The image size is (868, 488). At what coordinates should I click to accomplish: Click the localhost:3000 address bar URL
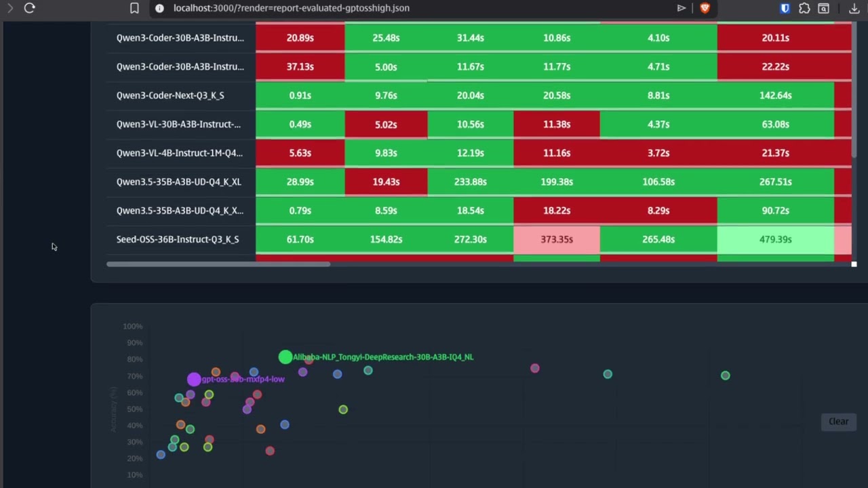click(291, 8)
